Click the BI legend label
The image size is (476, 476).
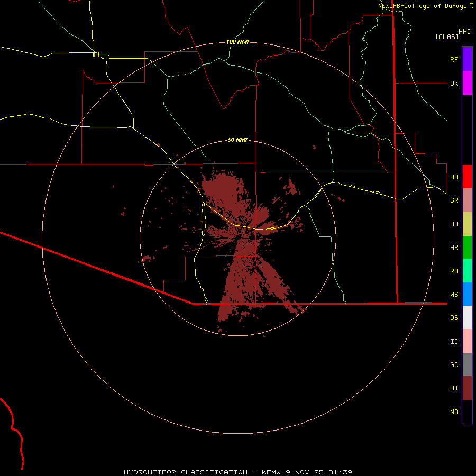point(454,388)
